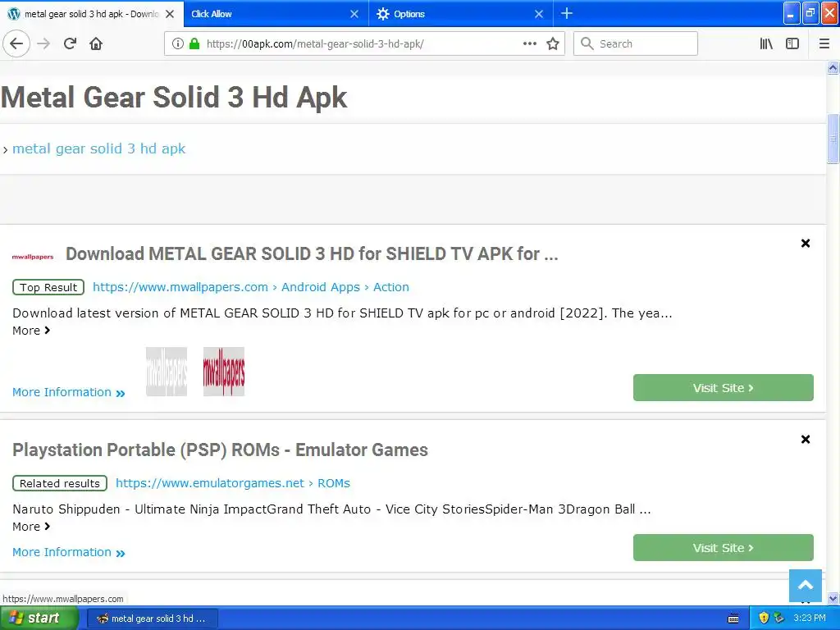The width and height of the screenshot is (840, 630).
Task: Click the scrollbar down arrow
Action: (x=833, y=598)
